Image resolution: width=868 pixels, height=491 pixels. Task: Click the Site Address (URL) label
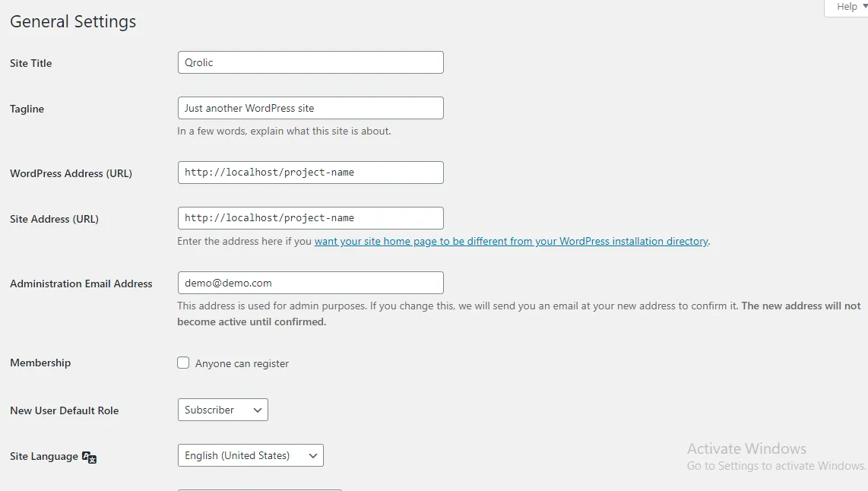[54, 219]
